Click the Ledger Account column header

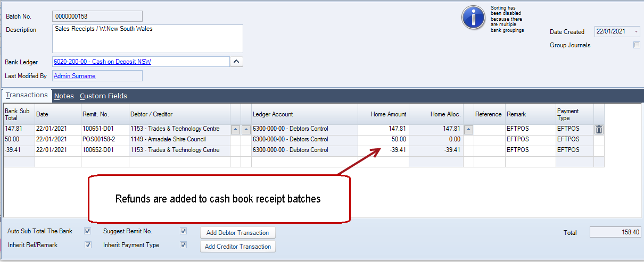point(304,114)
